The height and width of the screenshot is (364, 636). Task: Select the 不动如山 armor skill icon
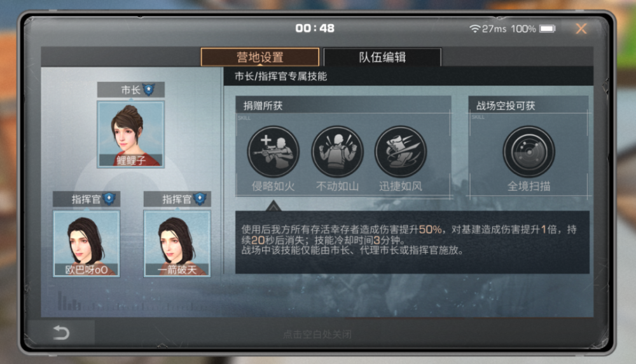pos(337,152)
